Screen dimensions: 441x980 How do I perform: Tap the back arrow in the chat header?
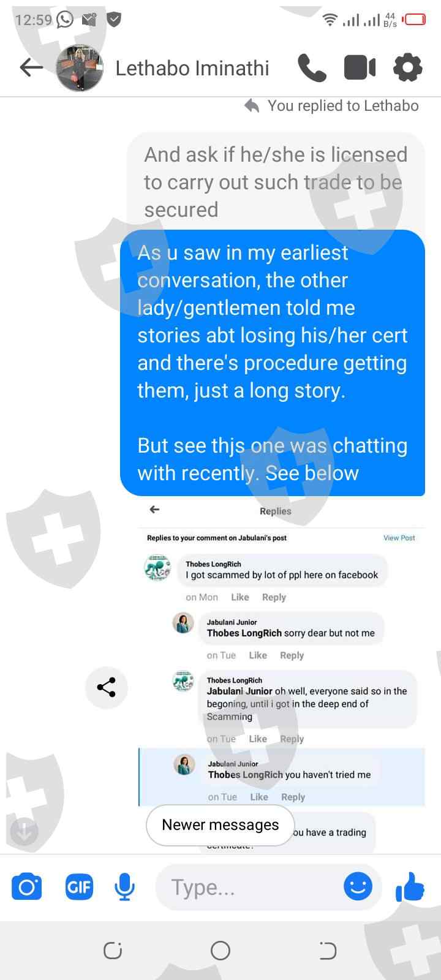(x=31, y=67)
